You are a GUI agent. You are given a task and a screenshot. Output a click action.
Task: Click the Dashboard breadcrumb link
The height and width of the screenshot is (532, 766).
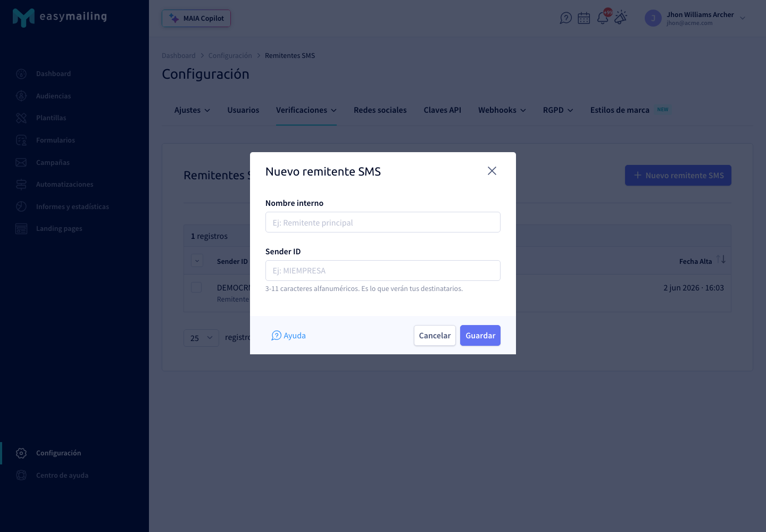click(x=179, y=56)
